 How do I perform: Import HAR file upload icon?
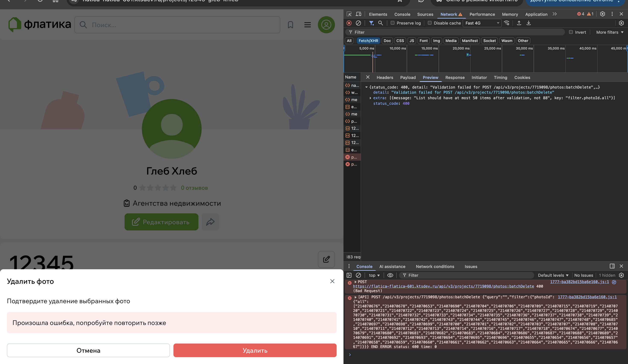(519, 23)
